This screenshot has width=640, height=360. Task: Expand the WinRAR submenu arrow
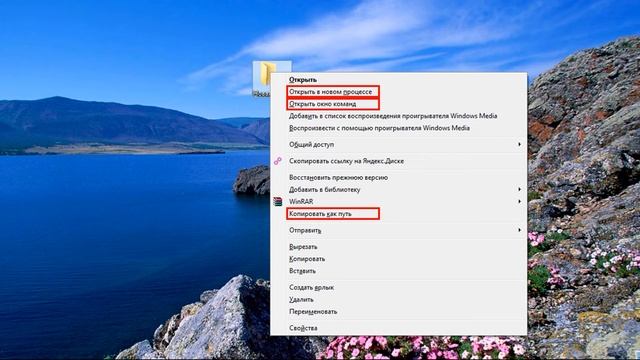pos(519,202)
